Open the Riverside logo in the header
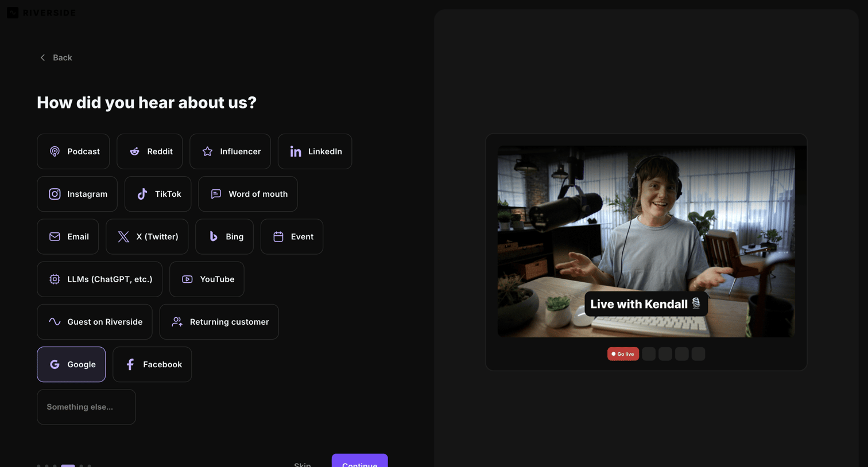 pyautogui.click(x=41, y=13)
